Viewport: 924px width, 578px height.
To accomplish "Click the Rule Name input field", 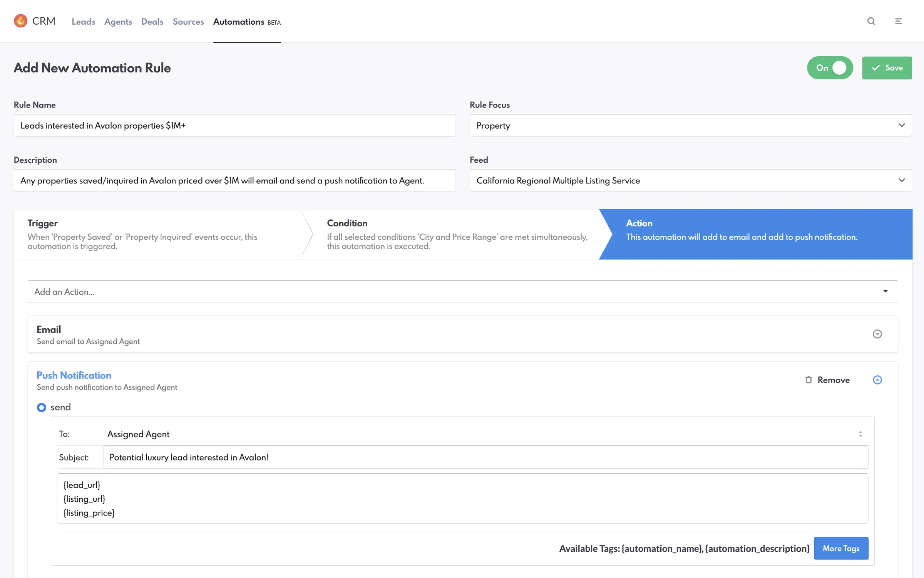I will click(x=235, y=125).
